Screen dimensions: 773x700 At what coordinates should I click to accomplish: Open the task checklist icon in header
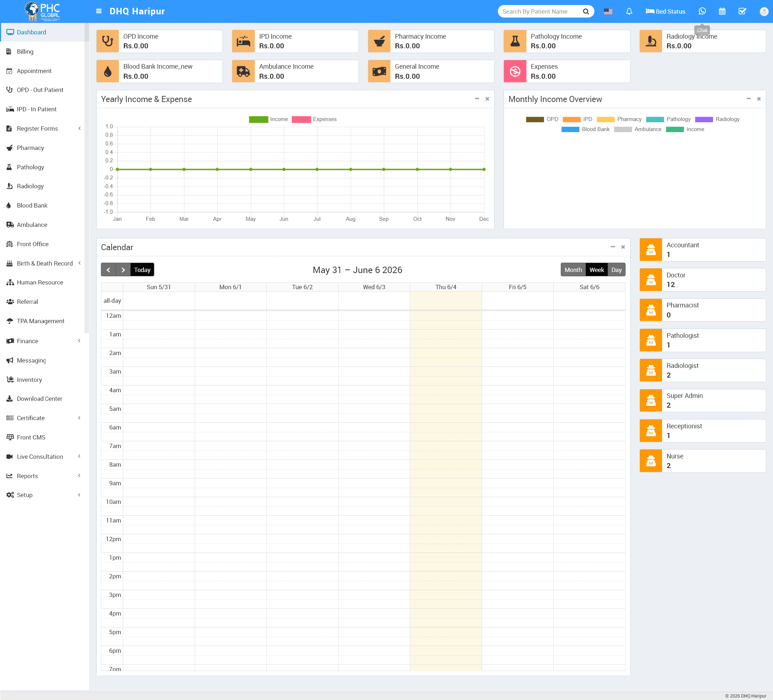[742, 11]
